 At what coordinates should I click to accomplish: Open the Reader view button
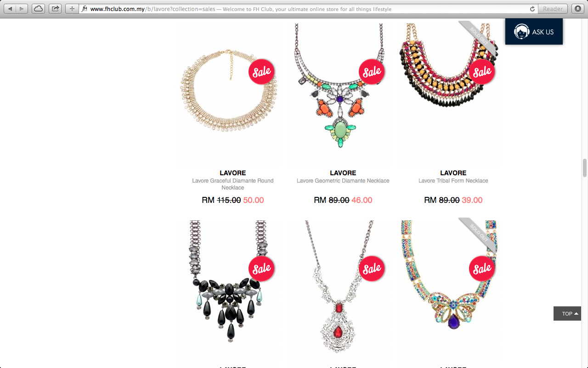tap(553, 9)
